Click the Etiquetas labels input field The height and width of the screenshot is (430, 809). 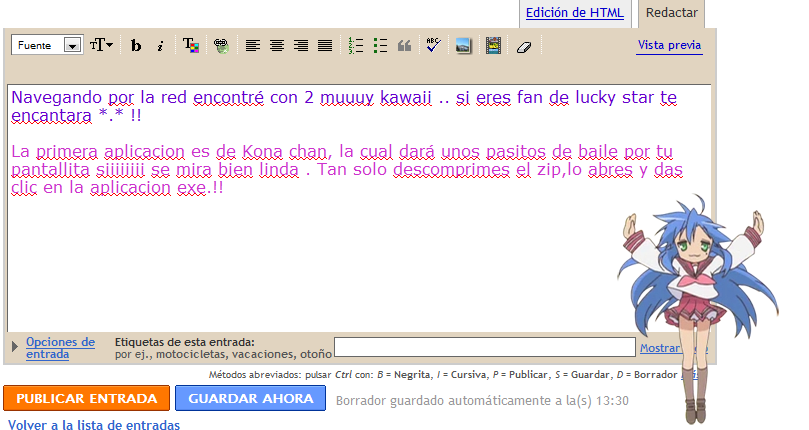point(485,347)
